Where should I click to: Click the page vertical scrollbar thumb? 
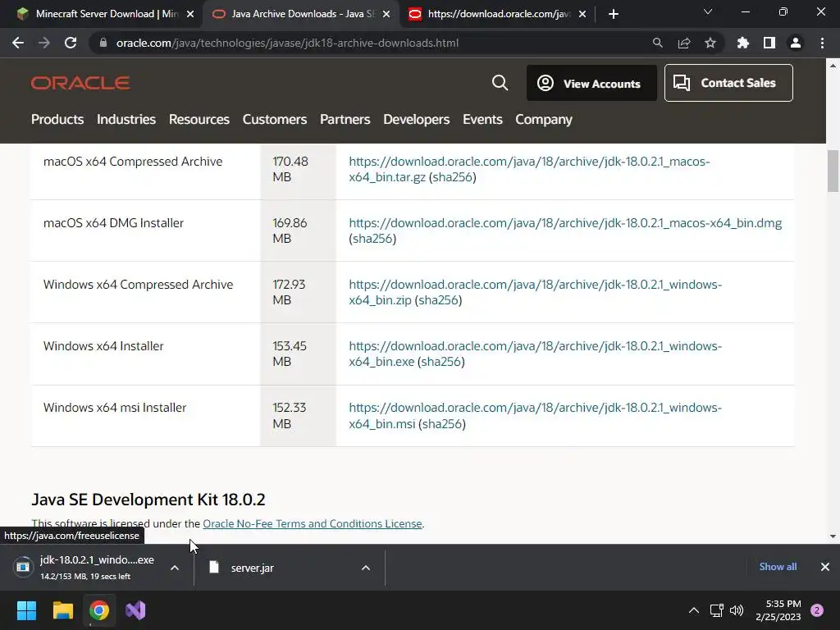pyautogui.click(x=833, y=171)
